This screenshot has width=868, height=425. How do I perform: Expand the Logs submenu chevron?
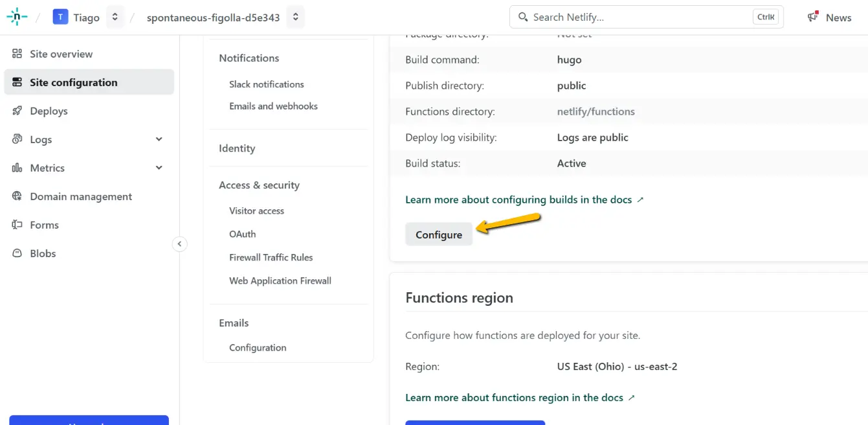click(159, 139)
